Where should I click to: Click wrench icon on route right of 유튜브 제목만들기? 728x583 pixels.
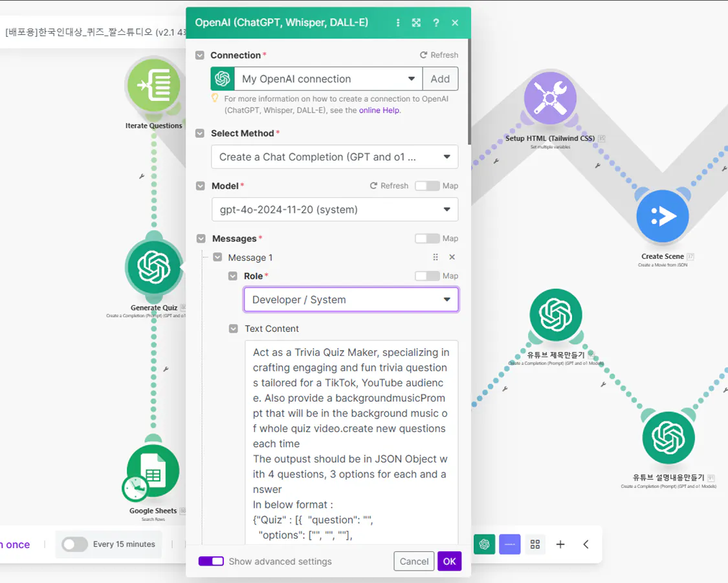[603, 384]
